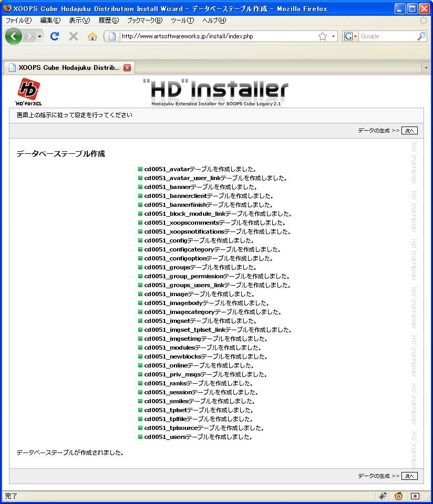Open the search engine selector dropdown
The height and width of the screenshot is (504, 433).
(350, 36)
